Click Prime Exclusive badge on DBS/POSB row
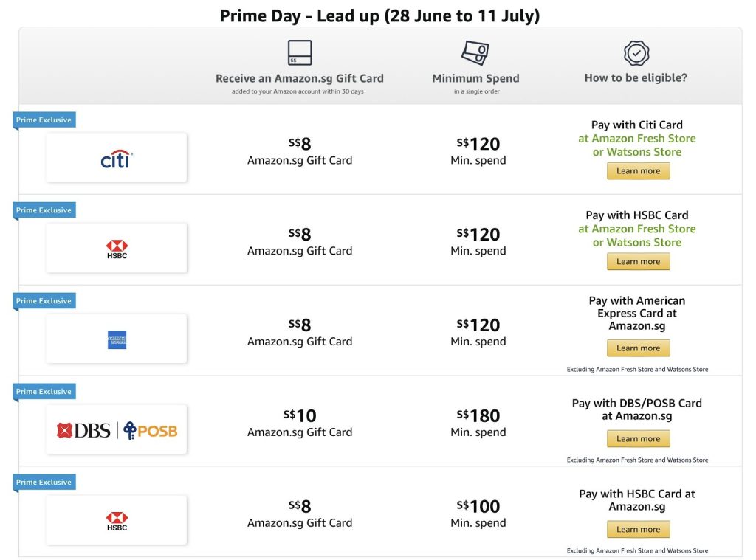Viewport: 756px width, 560px height. pos(44,392)
